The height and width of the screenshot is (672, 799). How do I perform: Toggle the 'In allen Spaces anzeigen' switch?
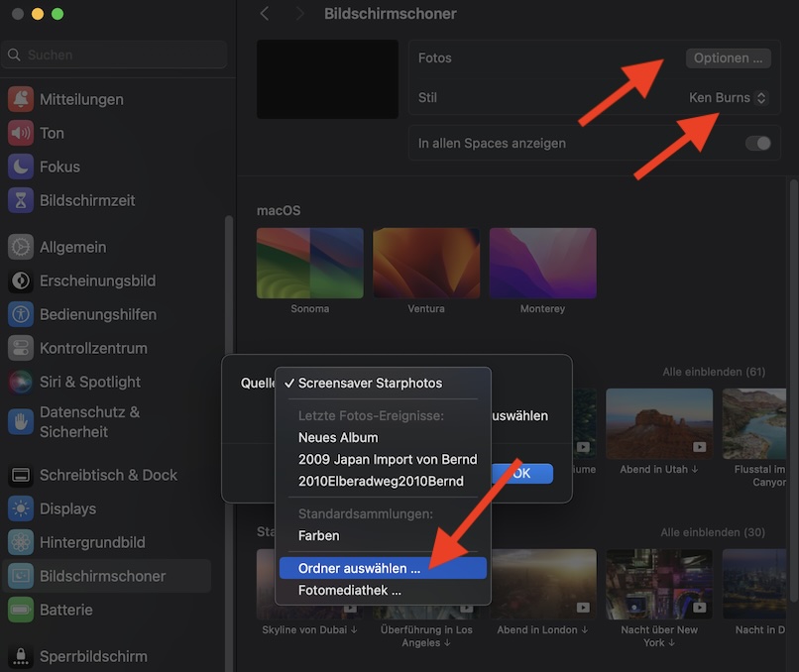757,143
